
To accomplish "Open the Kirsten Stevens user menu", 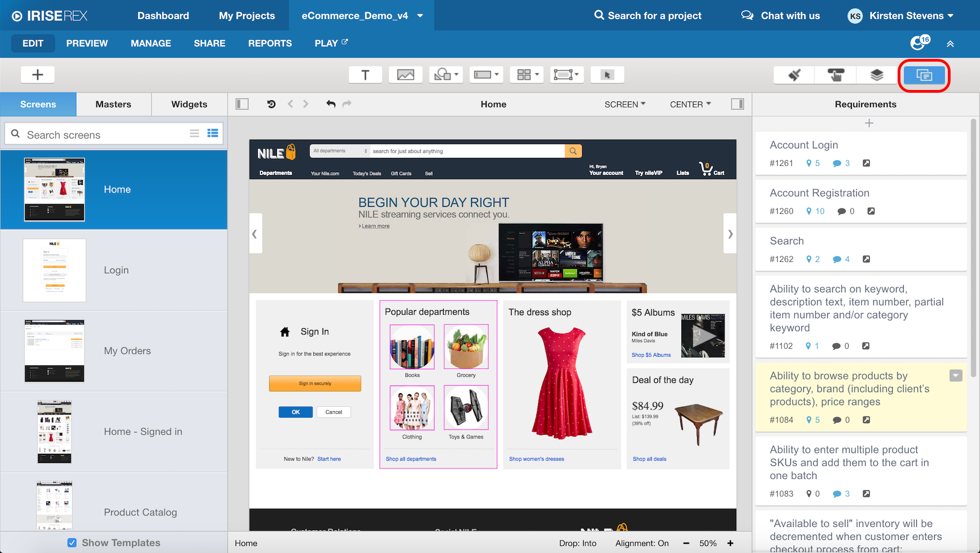I will click(901, 16).
